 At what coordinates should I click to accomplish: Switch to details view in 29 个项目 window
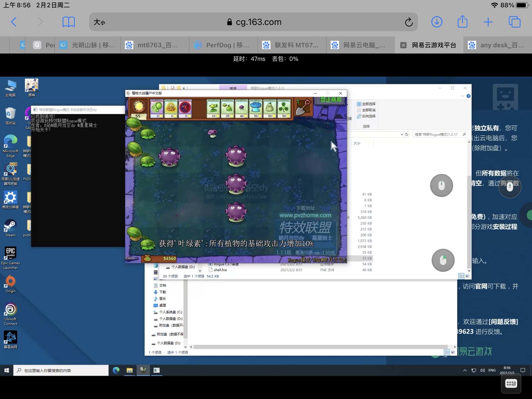click(x=461, y=276)
